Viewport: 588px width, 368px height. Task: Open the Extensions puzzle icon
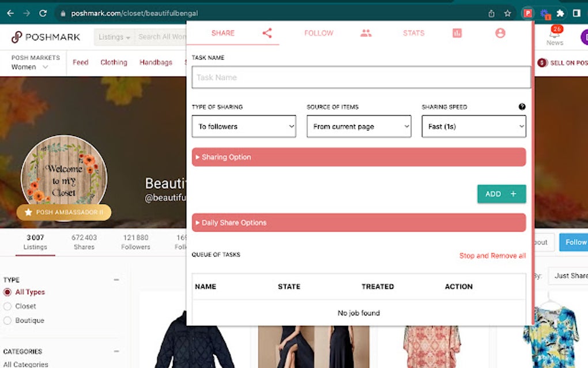tap(560, 13)
